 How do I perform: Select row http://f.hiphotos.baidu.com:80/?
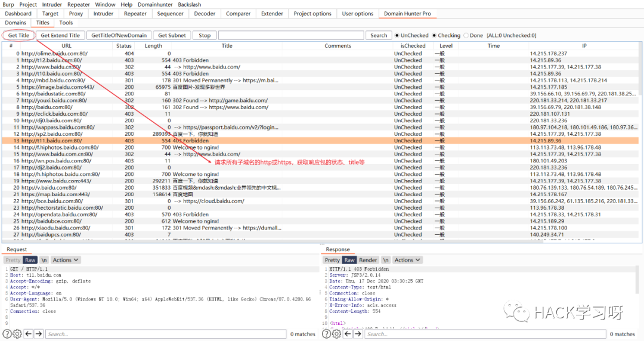(320, 147)
